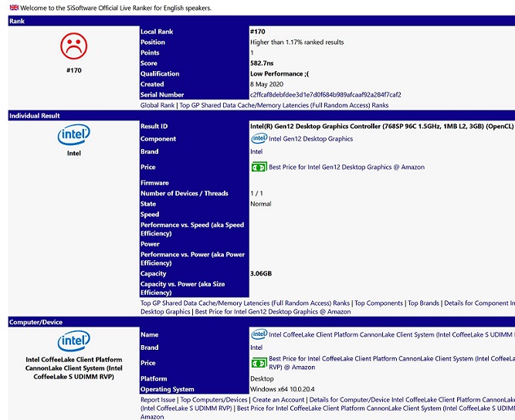The image size is (515, 420).
Task: Open Intel CoffeeLake Client Platform name link
Action: click(x=391, y=334)
